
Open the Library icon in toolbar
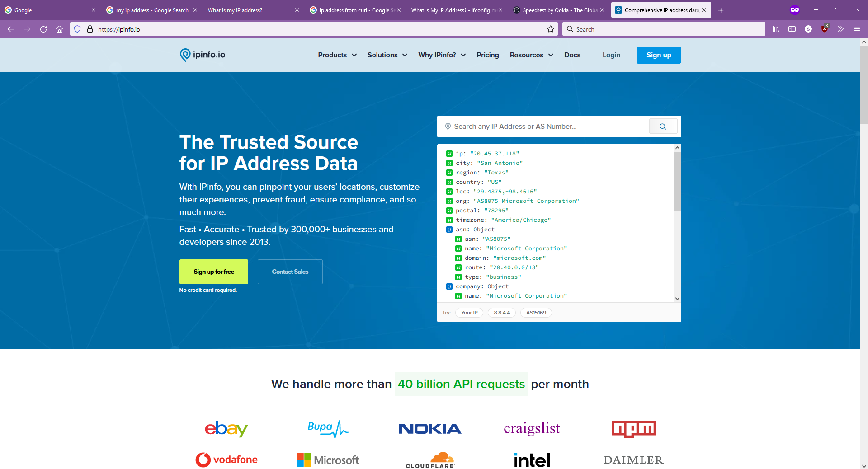pyautogui.click(x=776, y=29)
